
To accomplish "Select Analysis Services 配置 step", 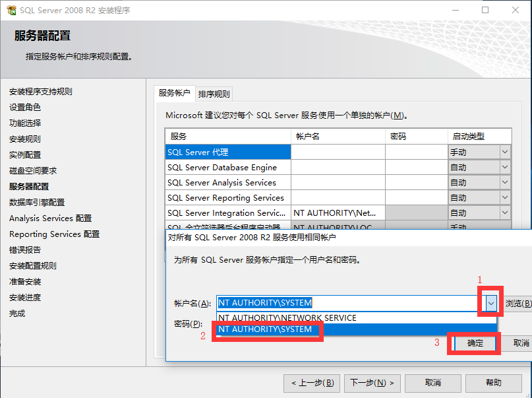I will click(x=51, y=218).
